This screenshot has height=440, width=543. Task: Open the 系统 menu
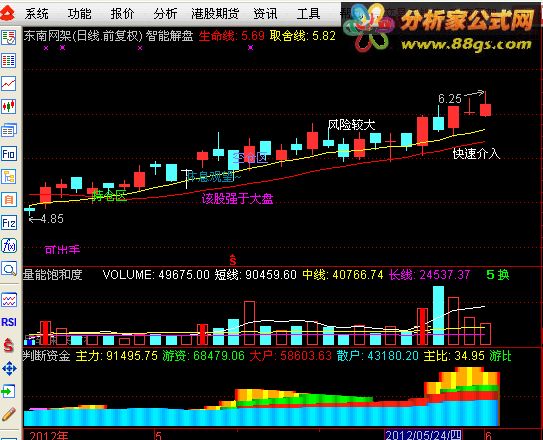click(37, 14)
